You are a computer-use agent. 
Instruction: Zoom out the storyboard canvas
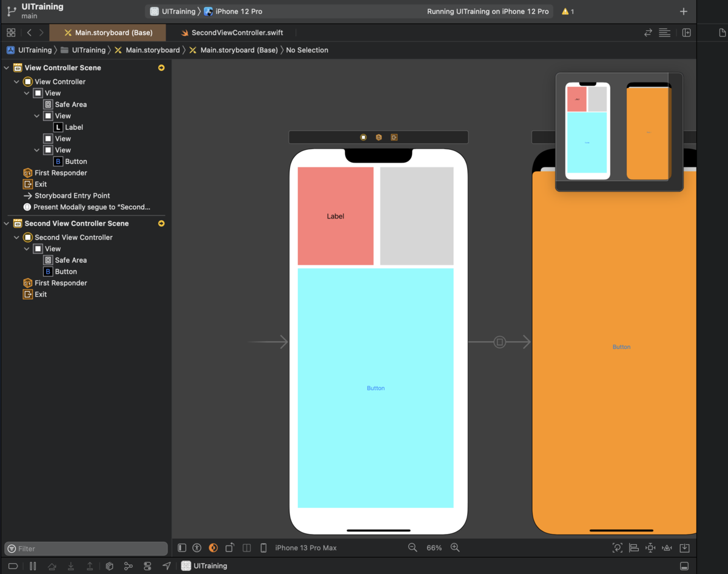click(x=413, y=548)
